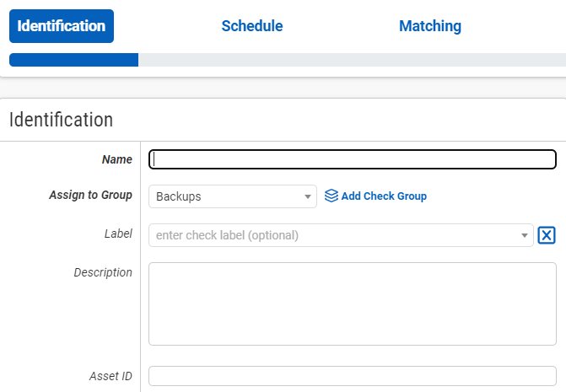Click the Add Check Group link text
Viewport: 566px width, 392px height.
(384, 196)
